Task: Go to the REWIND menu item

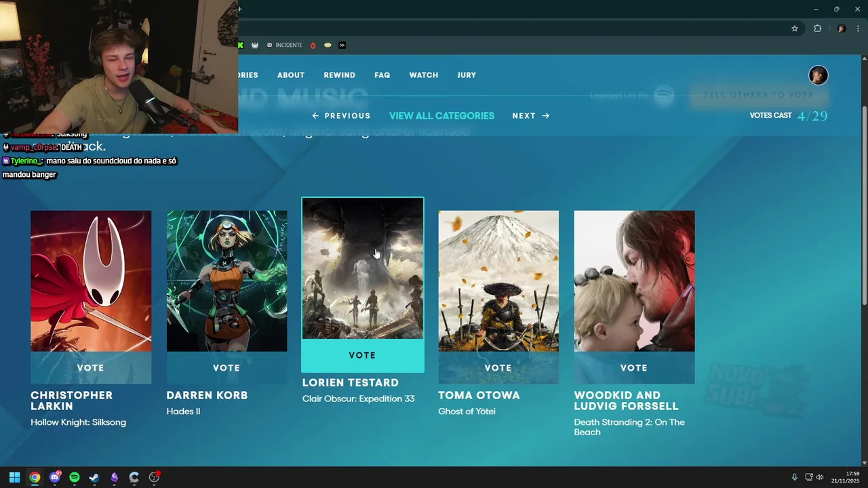Action: click(340, 75)
